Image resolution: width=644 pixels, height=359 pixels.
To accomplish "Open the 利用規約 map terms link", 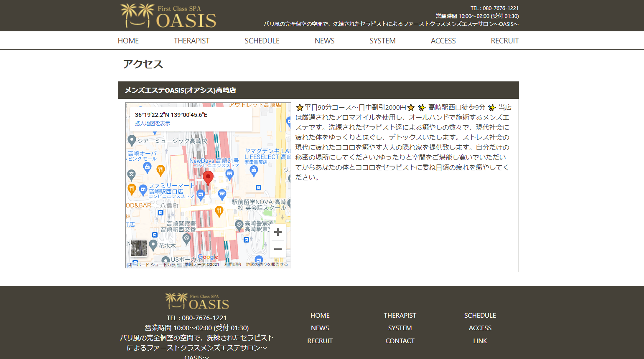I will [x=233, y=265].
